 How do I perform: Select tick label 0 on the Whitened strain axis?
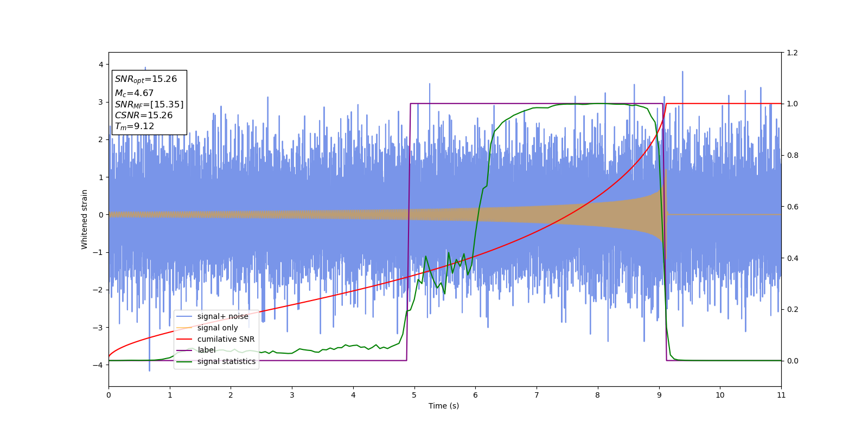pos(101,215)
